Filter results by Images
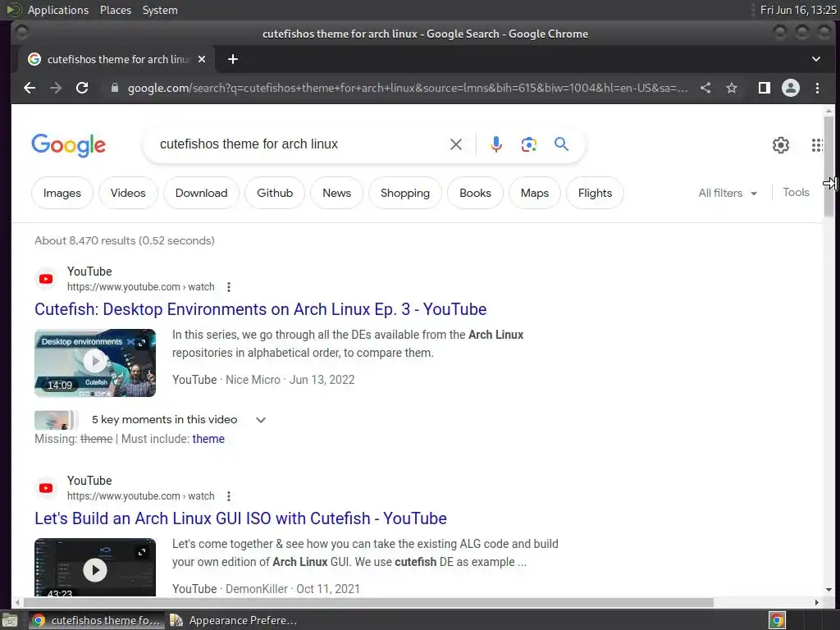840x630 pixels. coord(62,193)
